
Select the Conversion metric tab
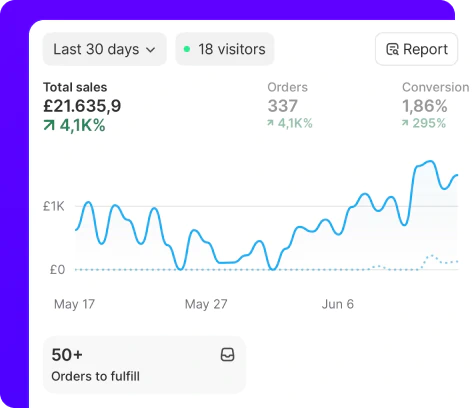click(x=436, y=105)
